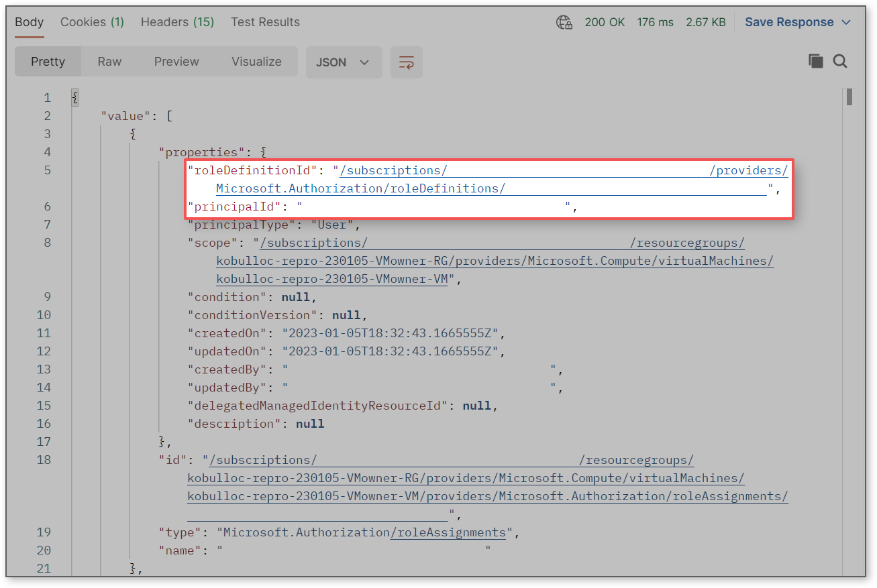Expand Save Response dropdown arrow
The height and width of the screenshot is (588, 877).
coord(846,22)
